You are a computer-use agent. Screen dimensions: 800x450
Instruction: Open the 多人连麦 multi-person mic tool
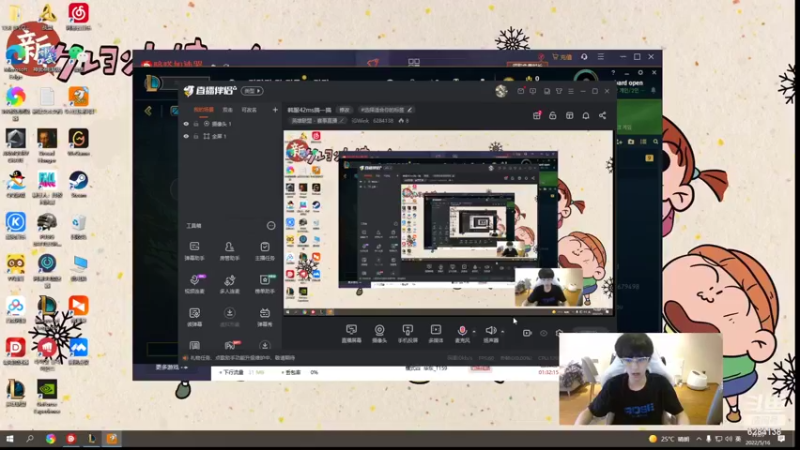(x=230, y=284)
